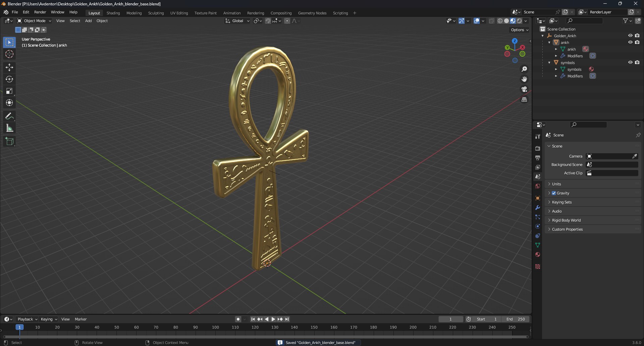
Task: Open the Global orientation dropdown
Action: click(237, 21)
